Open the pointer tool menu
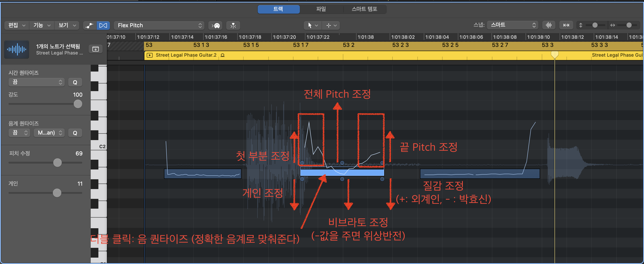 [312, 25]
